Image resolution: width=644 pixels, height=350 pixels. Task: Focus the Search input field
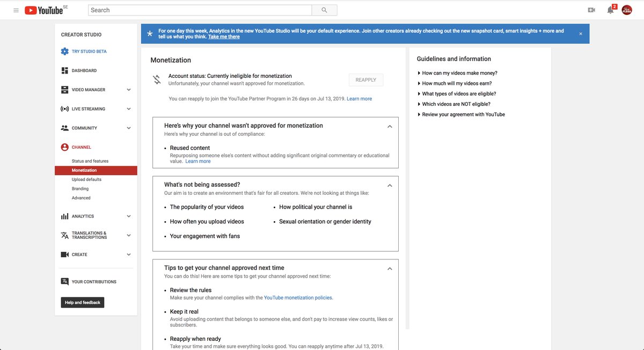pos(200,10)
